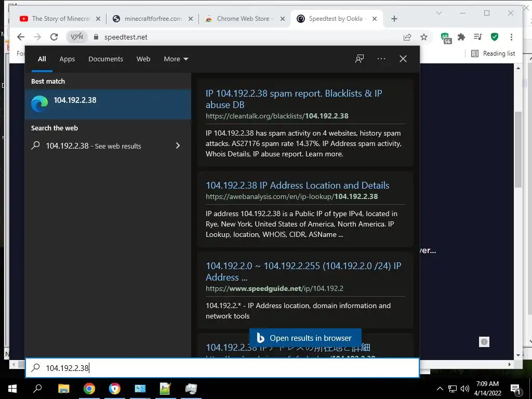Click the awebanalysis.com ip-lookup URL
This screenshot has width=532, height=399.
coord(292,196)
